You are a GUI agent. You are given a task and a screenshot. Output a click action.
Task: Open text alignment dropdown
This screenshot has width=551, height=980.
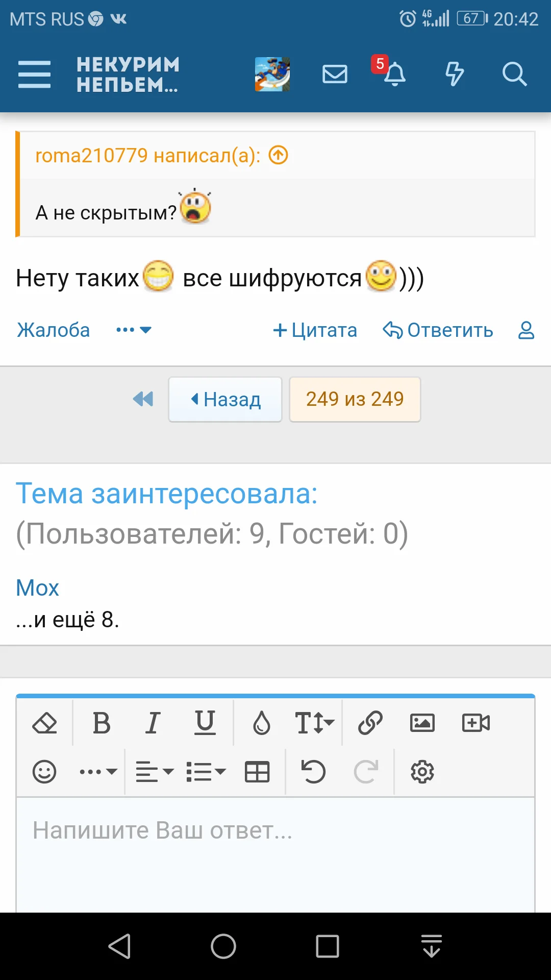(x=155, y=772)
